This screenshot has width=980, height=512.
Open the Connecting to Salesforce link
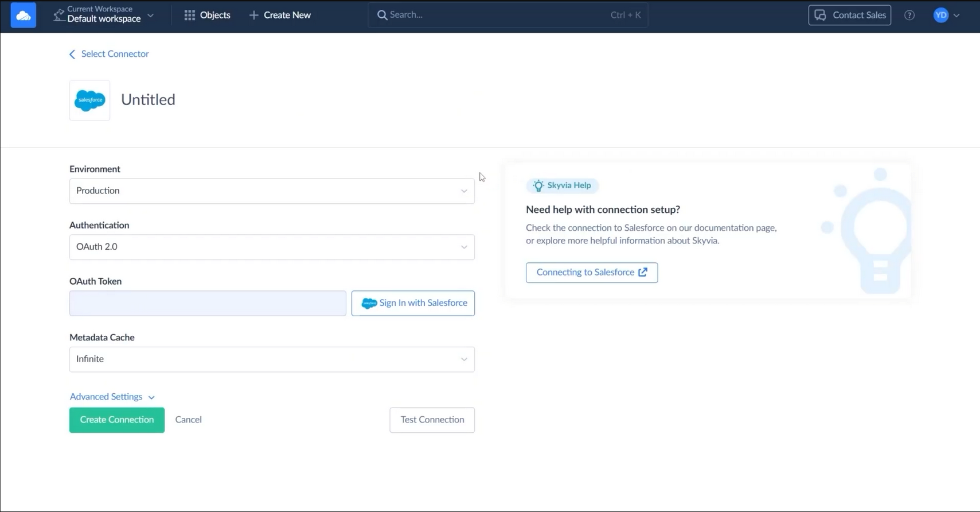[x=592, y=273]
